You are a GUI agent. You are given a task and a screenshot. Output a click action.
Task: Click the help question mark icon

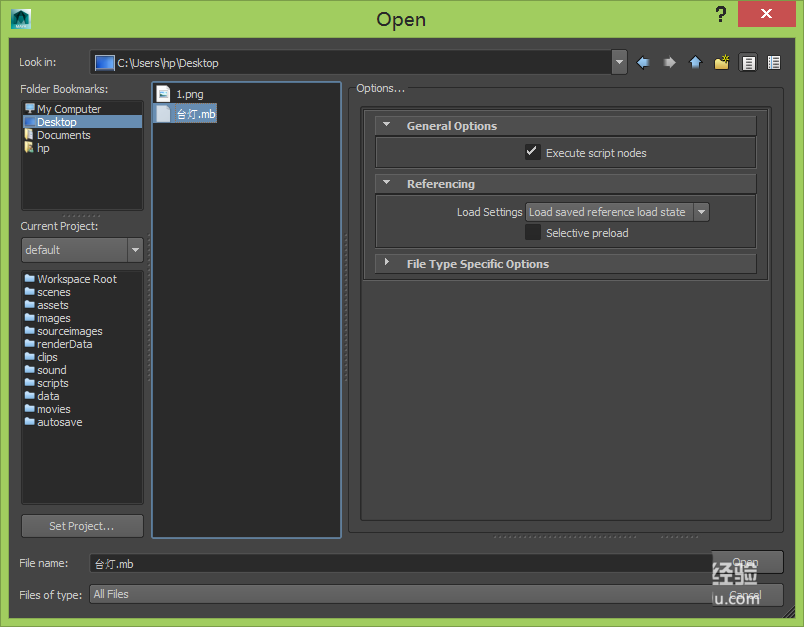(x=720, y=14)
